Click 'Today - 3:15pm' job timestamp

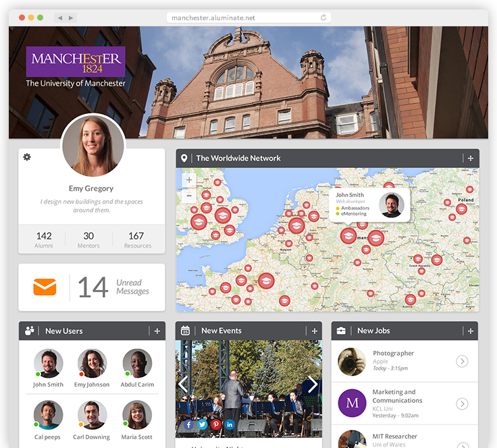point(390,368)
